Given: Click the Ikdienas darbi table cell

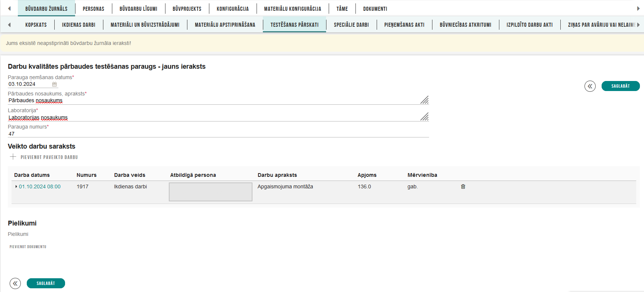Looking at the screenshot, I should click(x=131, y=186).
